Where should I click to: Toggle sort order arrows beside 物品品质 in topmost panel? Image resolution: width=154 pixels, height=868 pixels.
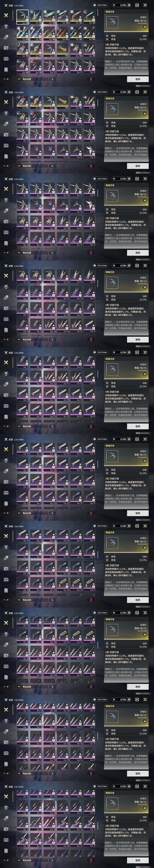pyautogui.click(x=52, y=79)
